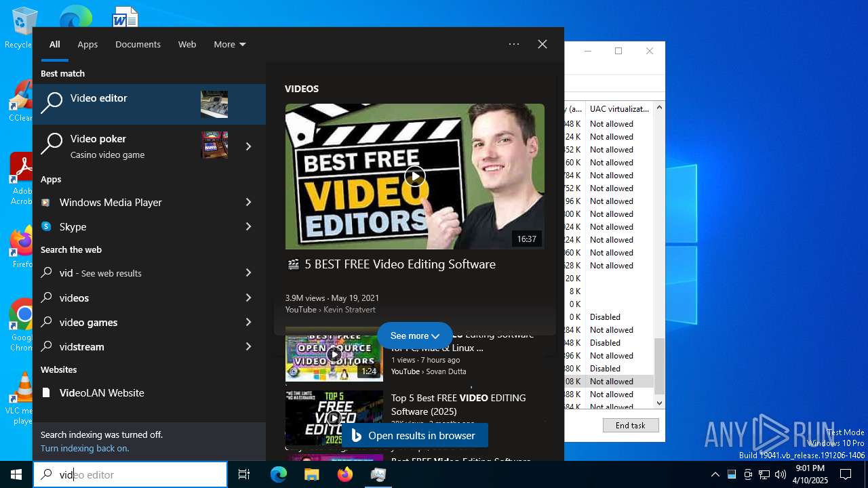Expand the Video poker result arrow

pos(248,146)
